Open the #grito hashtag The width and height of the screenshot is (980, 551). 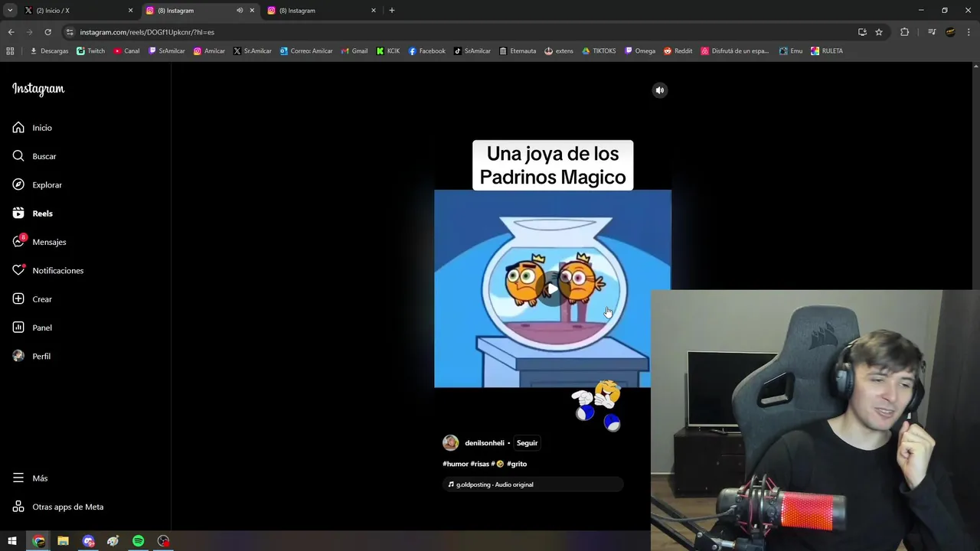(x=517, y=464)
